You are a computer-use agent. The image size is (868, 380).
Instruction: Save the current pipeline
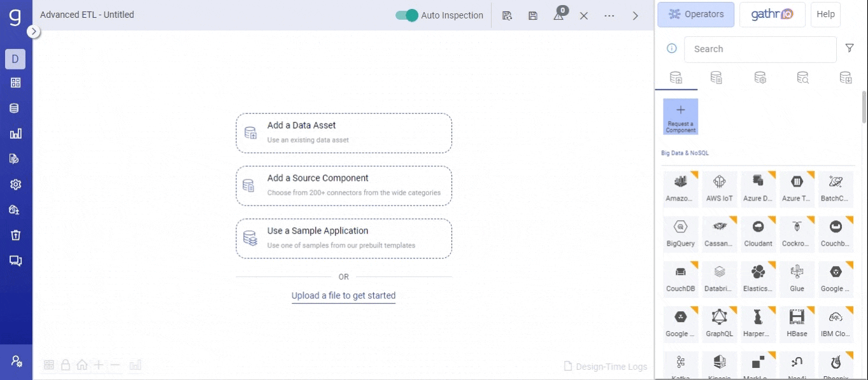(532, 15)
